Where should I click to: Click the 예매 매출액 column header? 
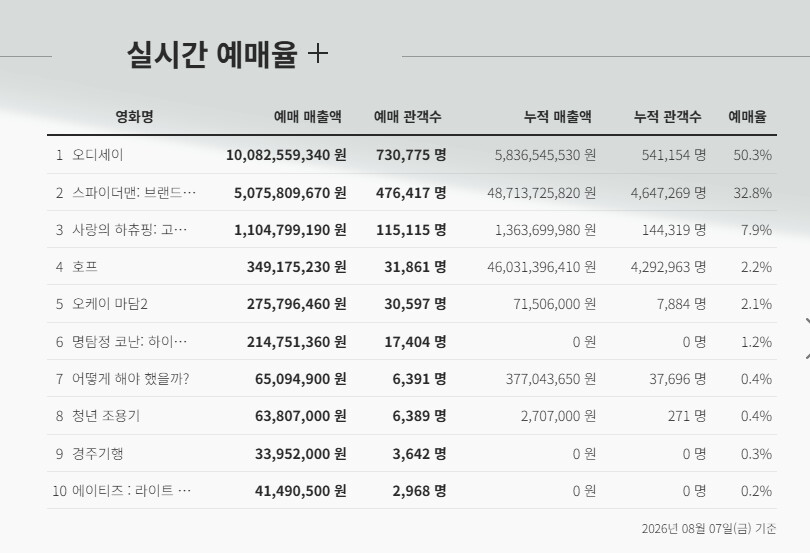[x=308, y=116]
